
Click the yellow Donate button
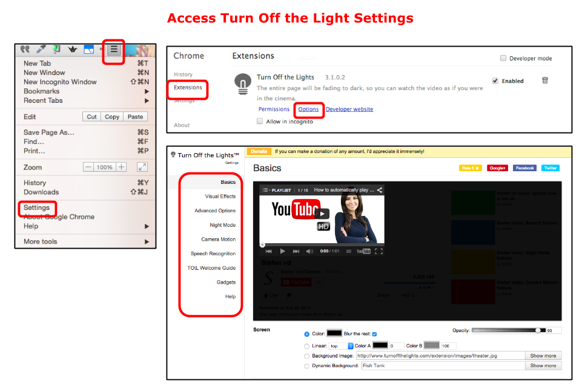[259, 151]
